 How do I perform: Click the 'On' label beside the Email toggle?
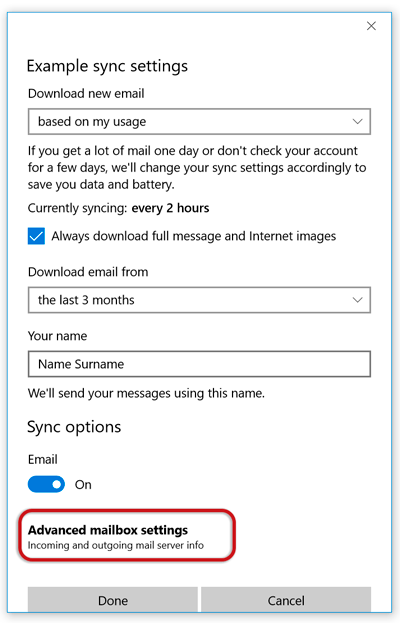pyautogui.click(x=83, y=485)
